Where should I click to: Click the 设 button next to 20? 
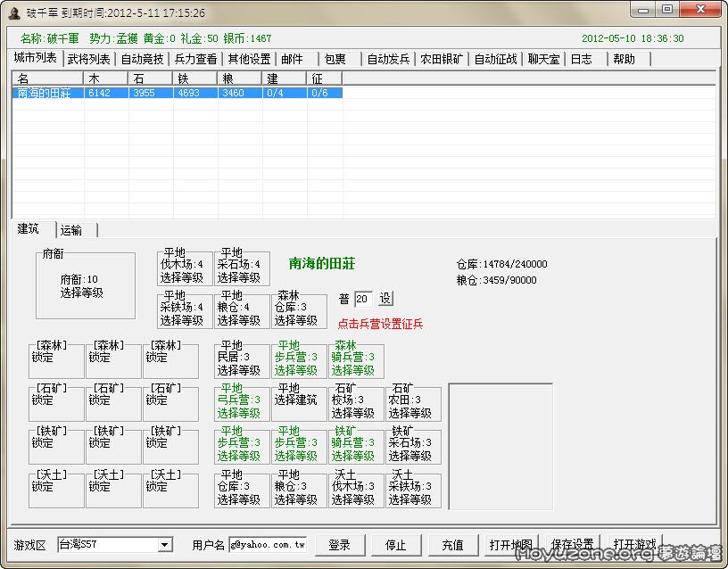[385, 299]
